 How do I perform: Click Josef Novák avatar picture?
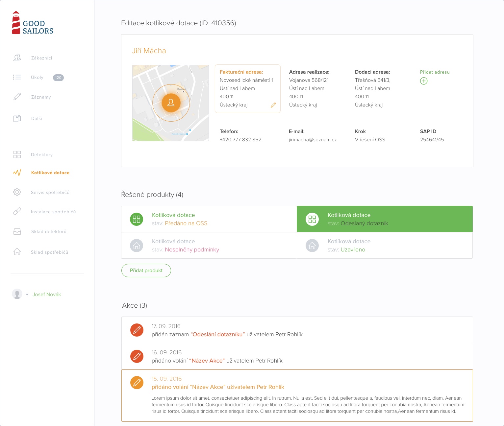pyautogui.click(x=17, y=294)
